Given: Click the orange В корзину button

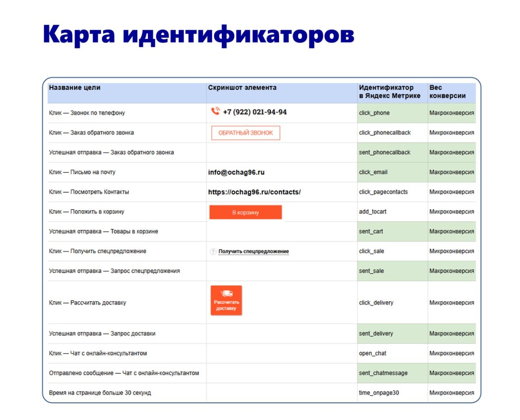Looking at the screenshot, I should pos(246,213).
